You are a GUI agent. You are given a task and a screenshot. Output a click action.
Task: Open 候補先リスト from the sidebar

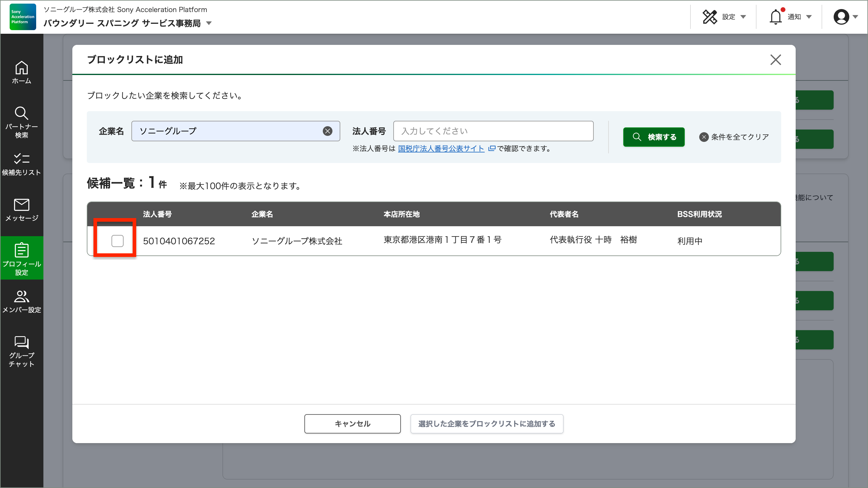pos(22,164)
